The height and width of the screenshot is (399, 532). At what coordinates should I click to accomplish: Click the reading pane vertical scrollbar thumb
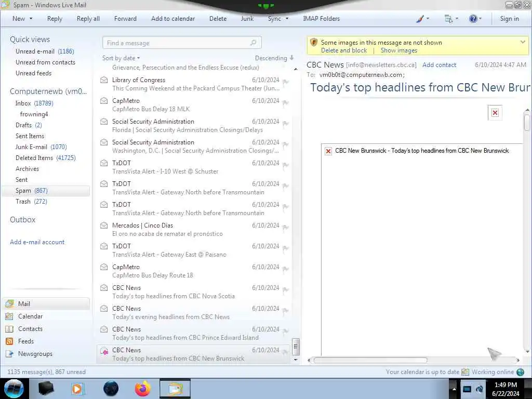coord(527,123)
